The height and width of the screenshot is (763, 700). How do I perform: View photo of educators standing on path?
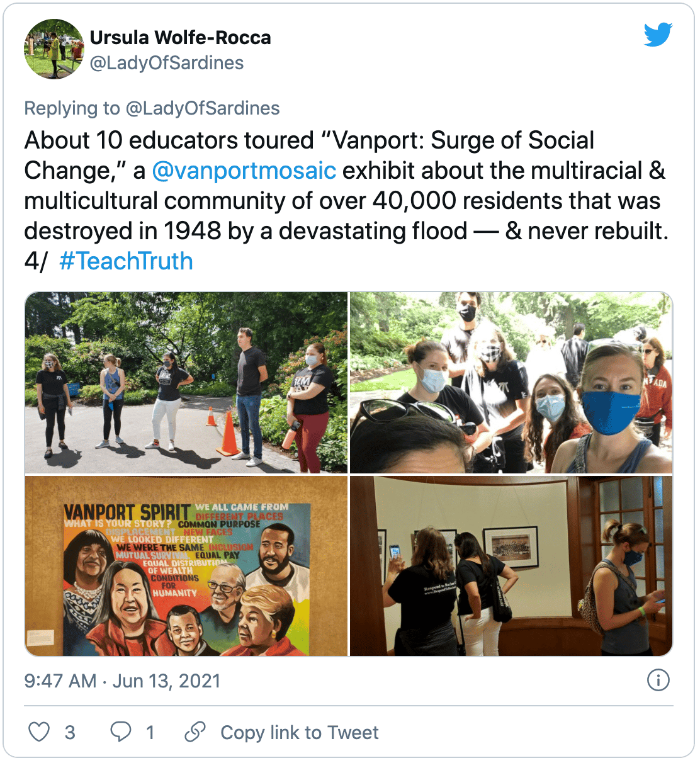[x=186, y=382]
